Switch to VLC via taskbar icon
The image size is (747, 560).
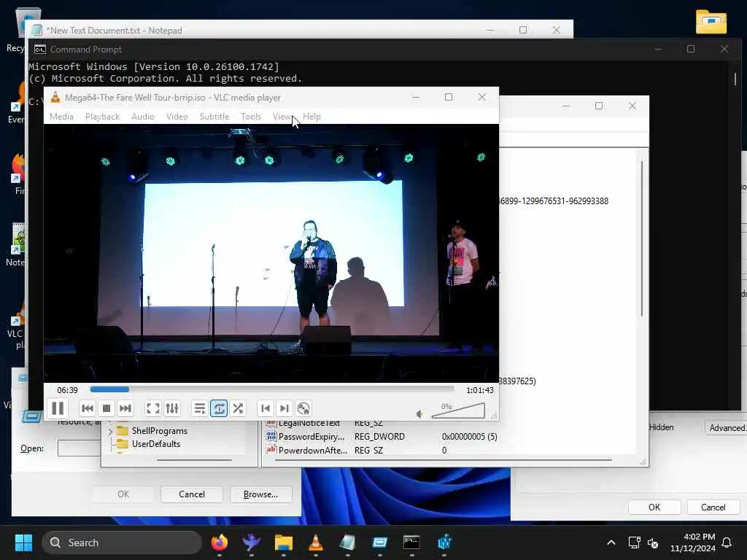315,542
